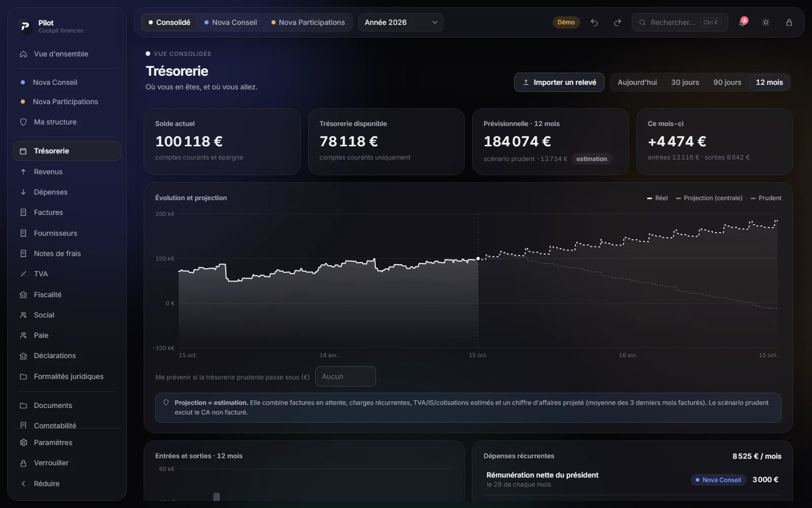
Task: Go to Revenus in the sidebar
Action: point(67,172)
